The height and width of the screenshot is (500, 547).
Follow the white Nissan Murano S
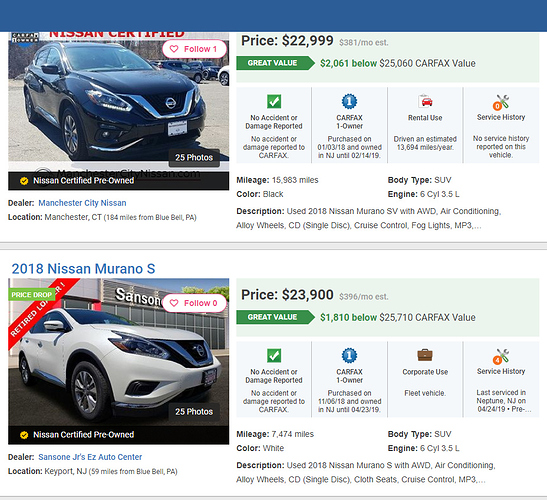[x=194, y=303]
